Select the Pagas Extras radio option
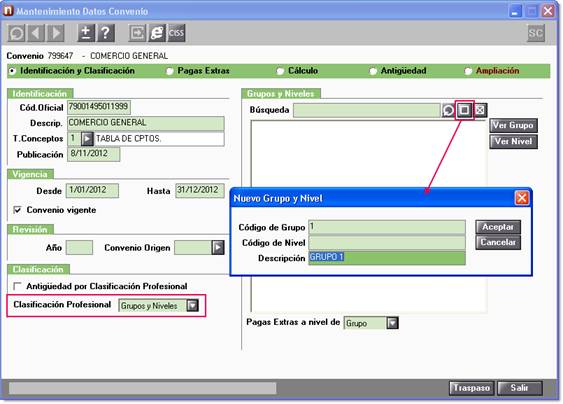The width and height of the screenshot is (563, 404). 169,71
